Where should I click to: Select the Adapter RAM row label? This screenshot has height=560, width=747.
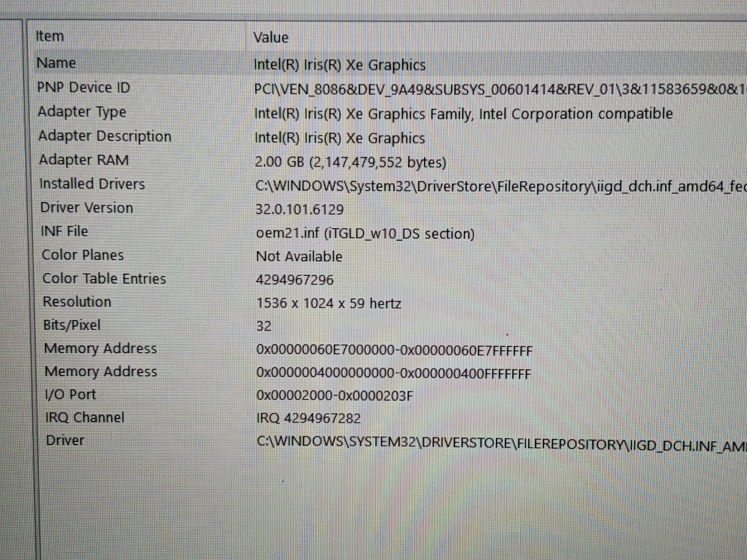(84, 160)
